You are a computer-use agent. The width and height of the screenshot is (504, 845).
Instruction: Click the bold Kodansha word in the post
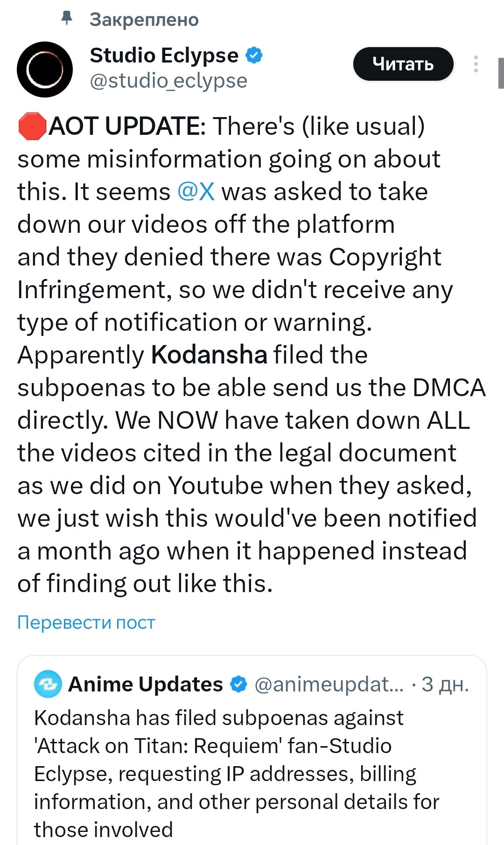pyautogui.click(x=209, y=355)
